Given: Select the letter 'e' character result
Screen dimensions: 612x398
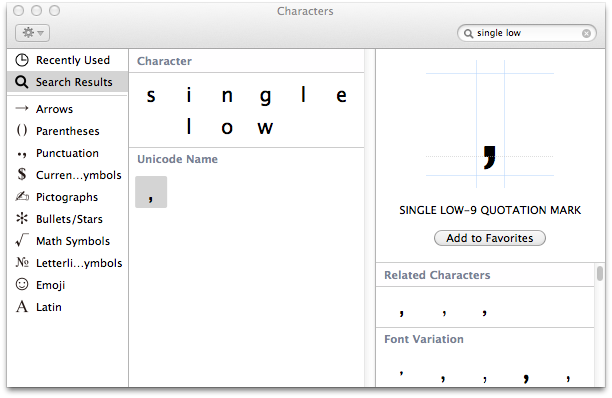Looking at the screenshot, I should [342, 96].
